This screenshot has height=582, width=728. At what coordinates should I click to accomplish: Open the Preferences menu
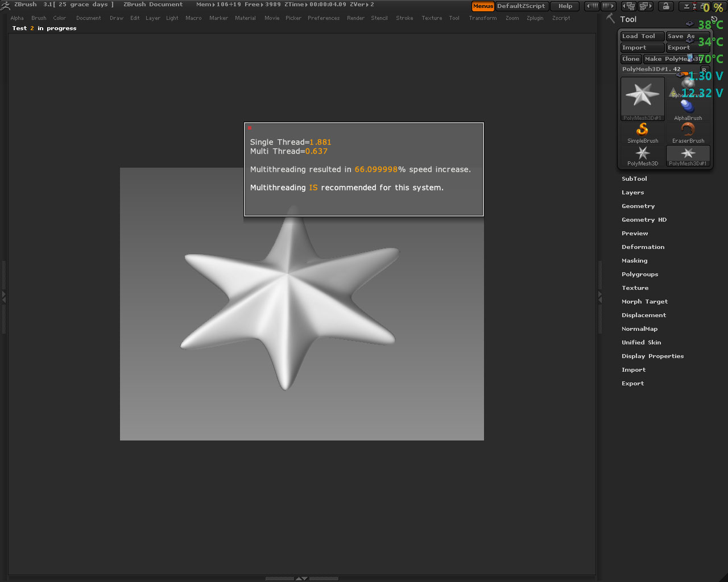[x=324, y=18]
